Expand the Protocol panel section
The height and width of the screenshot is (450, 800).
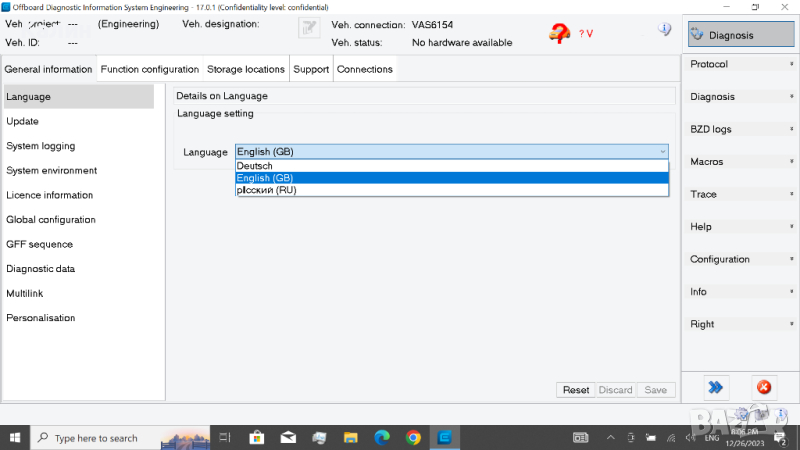tap(740, 65)
